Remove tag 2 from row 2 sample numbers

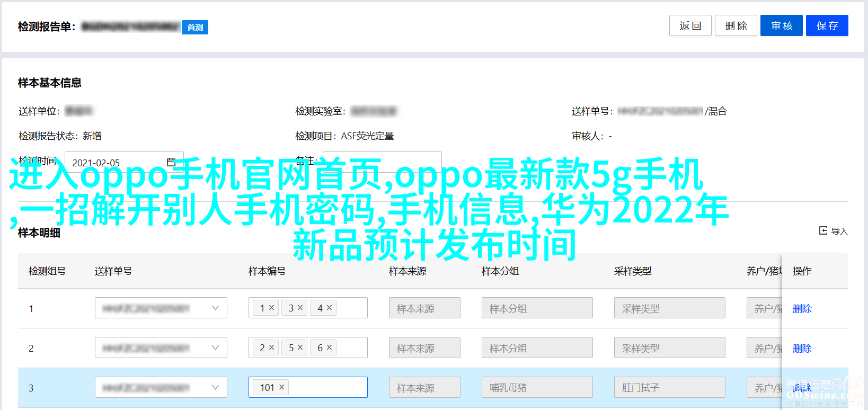(x=271, y=347)
